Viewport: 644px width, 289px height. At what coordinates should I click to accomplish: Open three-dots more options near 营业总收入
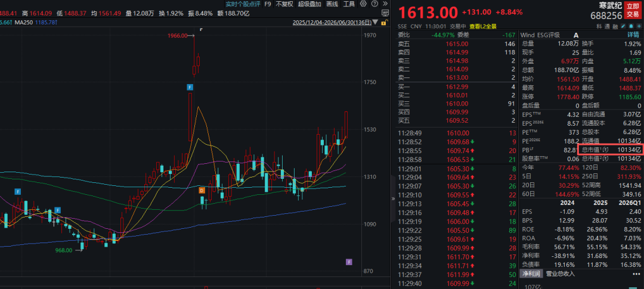tap(636, 274)
